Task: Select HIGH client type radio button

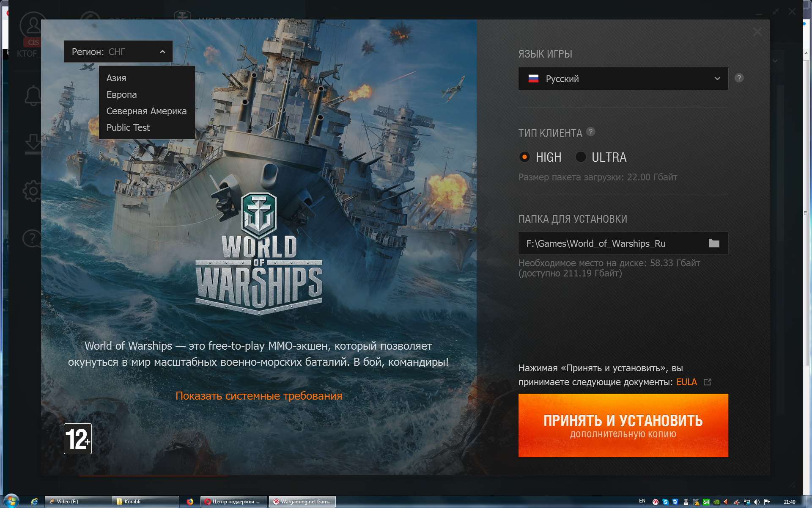Action: pyautogui.click(x=525, y=157)
